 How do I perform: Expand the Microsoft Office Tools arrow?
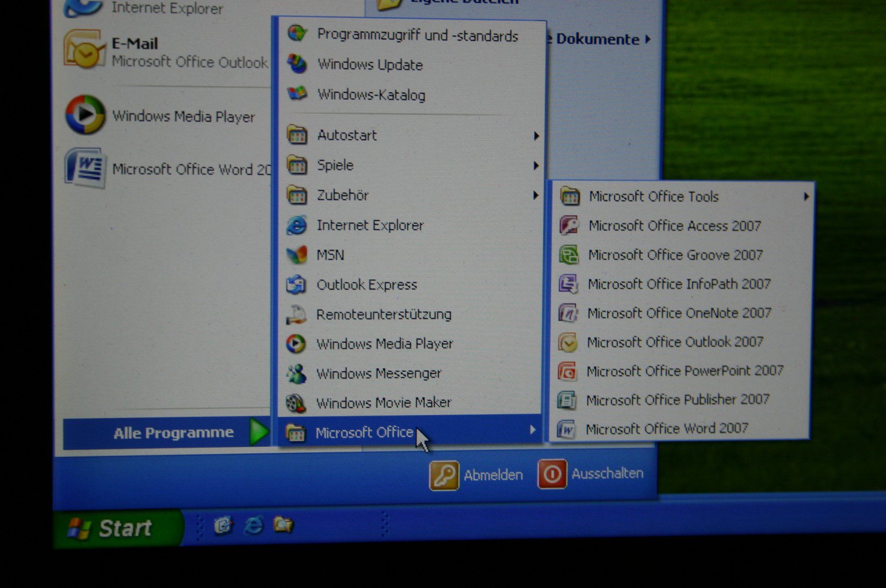(806, 197)
